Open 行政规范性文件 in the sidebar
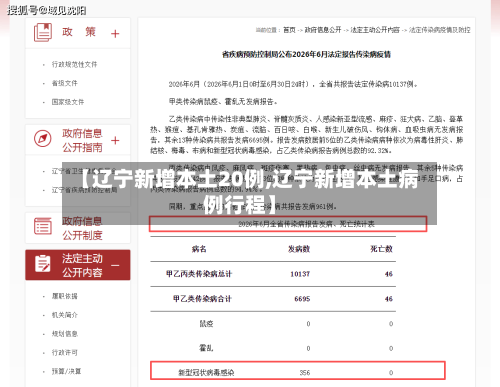This screenshot has height=387, width=500. (x=74, y=64)
